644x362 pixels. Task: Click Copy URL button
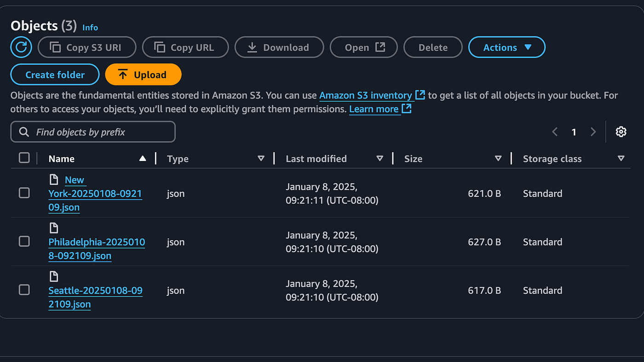[185, 47]
